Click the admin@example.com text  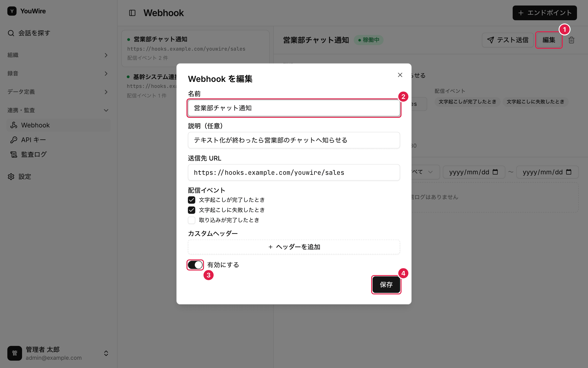pyautogui.click(x=54, y=358)
